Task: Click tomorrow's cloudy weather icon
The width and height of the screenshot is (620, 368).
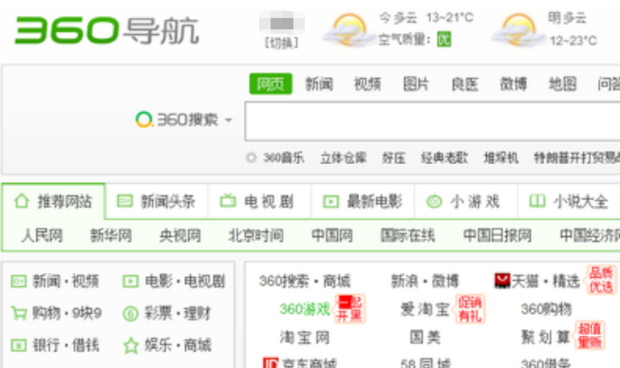Action: pos(518,30)
